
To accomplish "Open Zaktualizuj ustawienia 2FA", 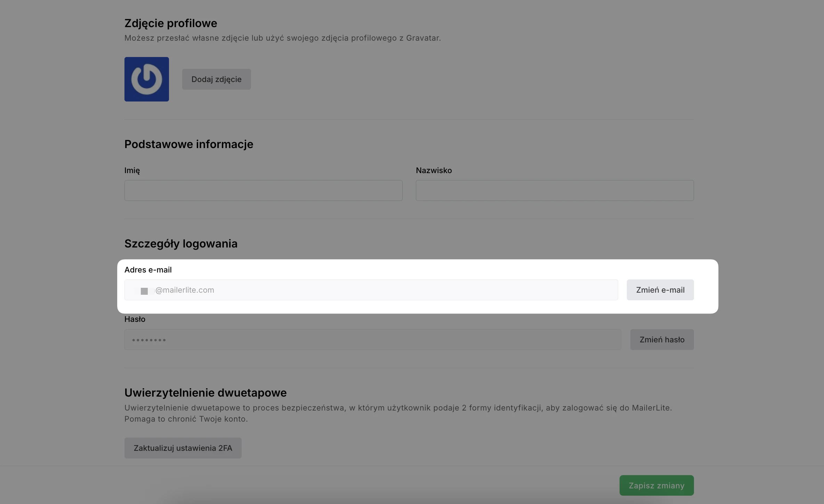I will coord(183,448).
